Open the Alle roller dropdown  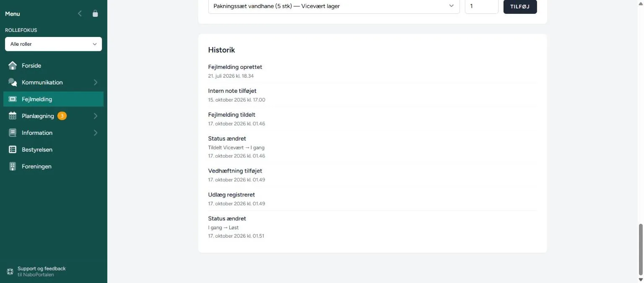point(53,44)
